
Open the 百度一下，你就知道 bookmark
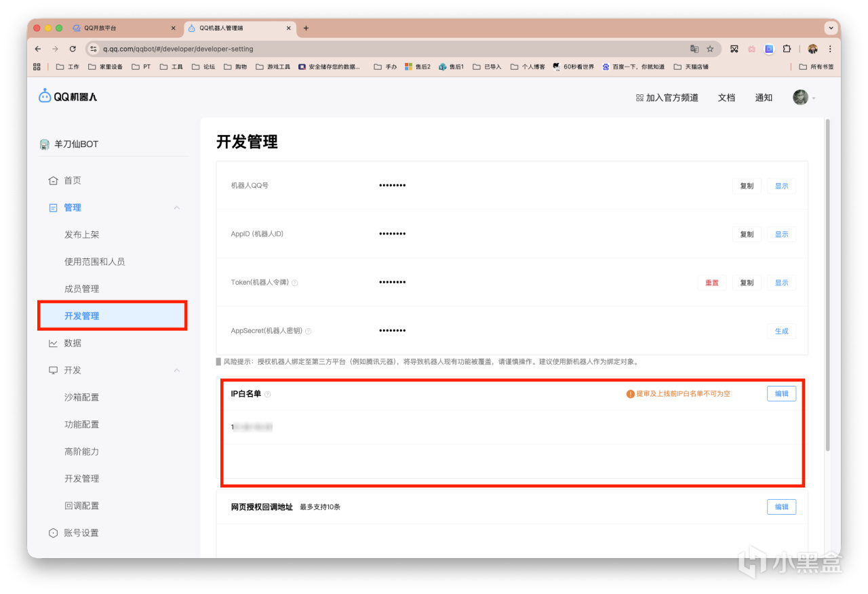(x=633, y=67)
